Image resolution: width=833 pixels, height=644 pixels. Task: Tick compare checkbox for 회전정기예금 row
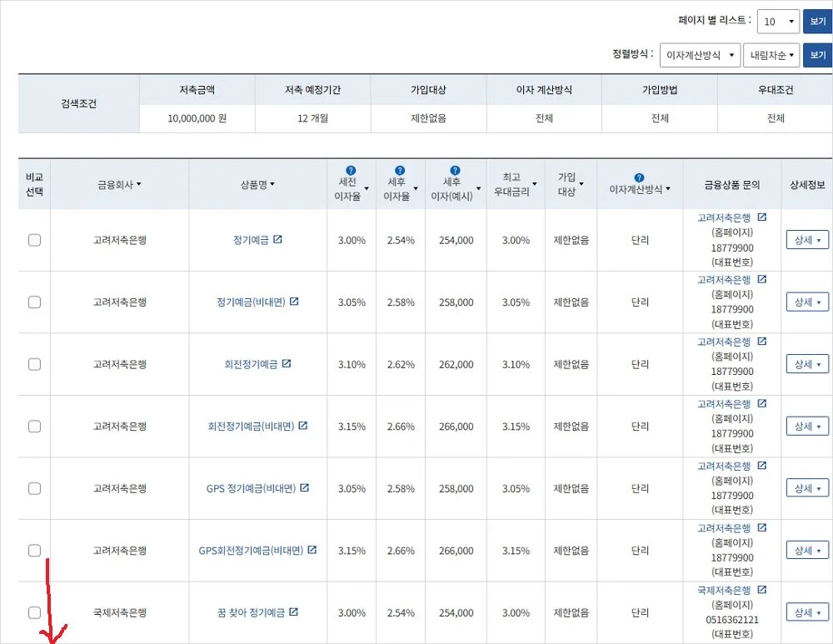point(34,364)
